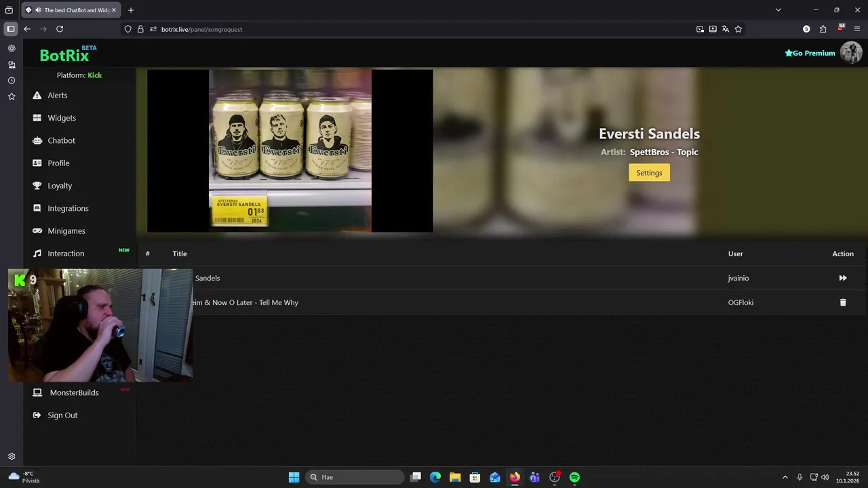Bookmark this page with star icon

[738, 29]
